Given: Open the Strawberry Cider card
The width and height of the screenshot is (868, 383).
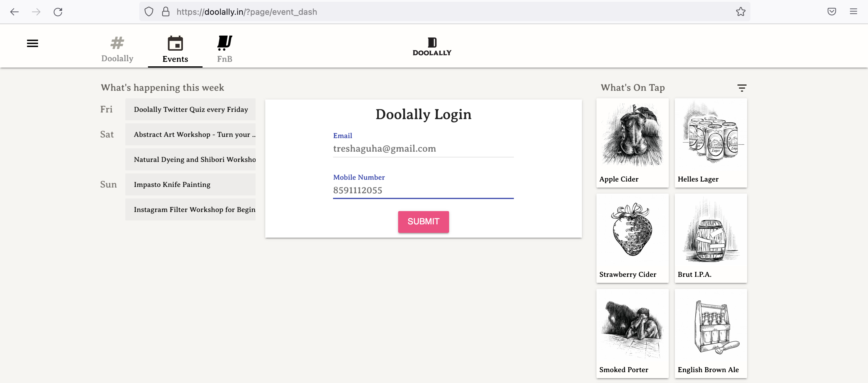Looking at the screenshot, I should tap(632, 238).
